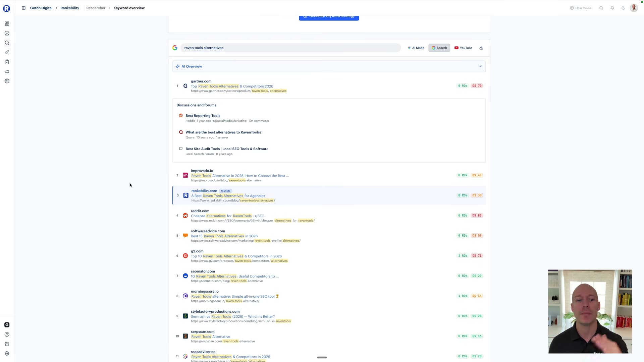Viewport: 644px width, 362px height.
Task: Click the DS 80 badge for reddit.com
Action: [477, 216]
